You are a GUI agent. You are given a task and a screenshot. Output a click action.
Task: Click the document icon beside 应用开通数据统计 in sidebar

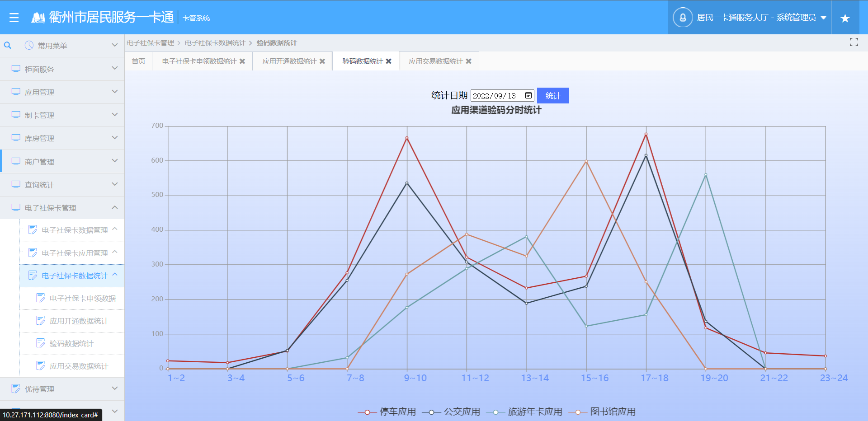[x=41, y=320]
